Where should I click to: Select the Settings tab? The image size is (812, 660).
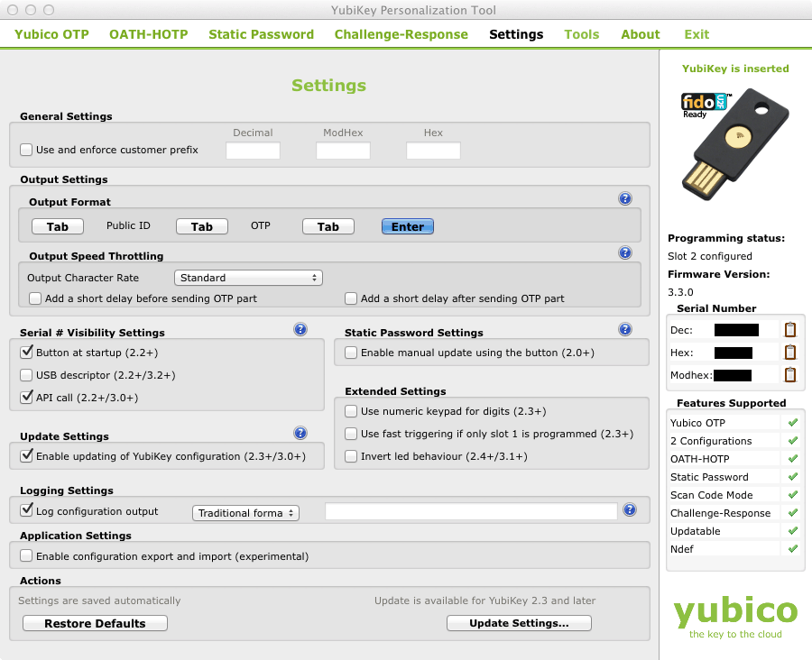(x=516, y=34)
